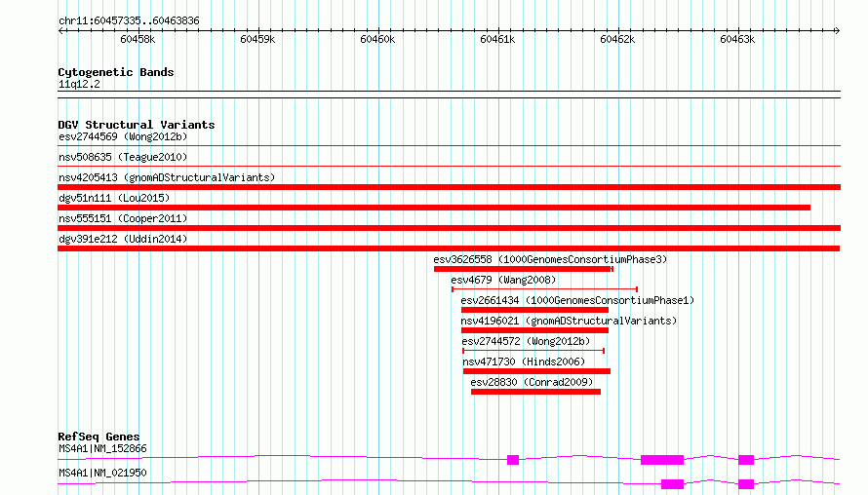Image resolution: width=868 pixels, height=495 pixels.
Task: Click the red bar under esv3626558
Action: (x=523, y=269)
